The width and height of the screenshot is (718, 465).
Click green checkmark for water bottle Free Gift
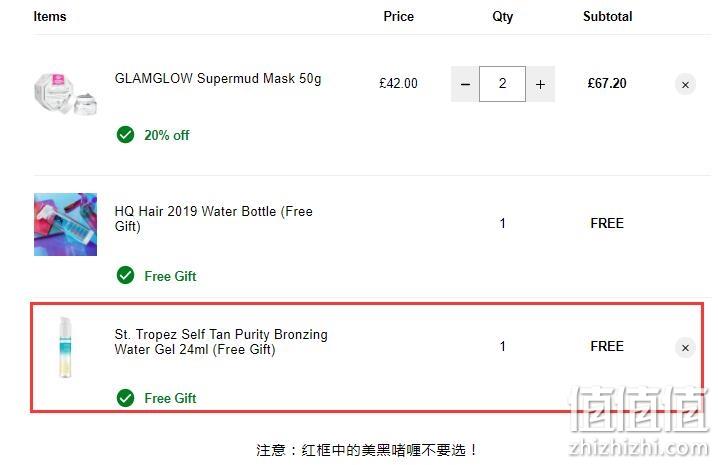[125, 275]
